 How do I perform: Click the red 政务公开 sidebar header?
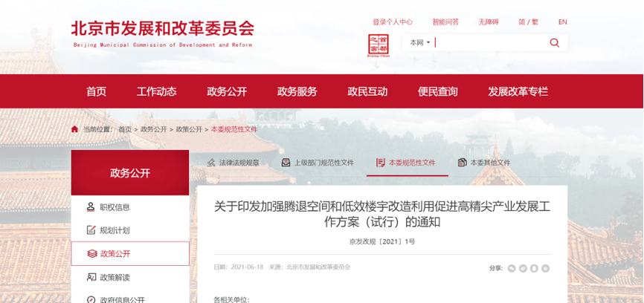click(130, 172)
